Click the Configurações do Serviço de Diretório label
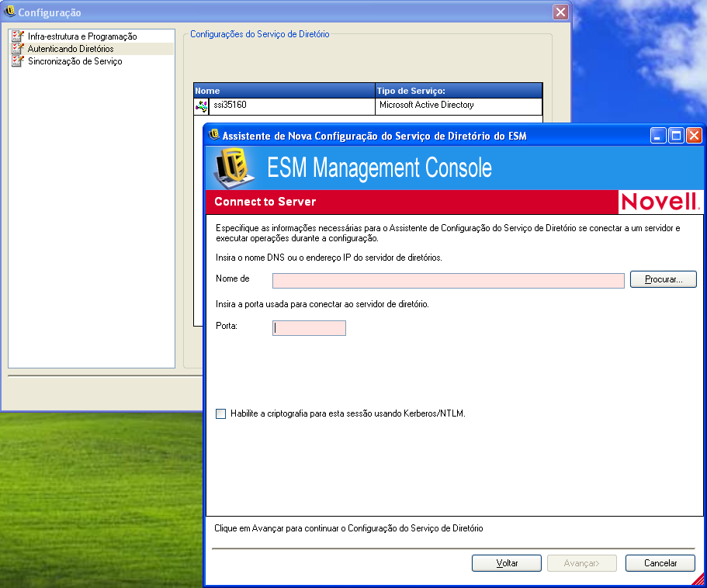 pos(260,34)
